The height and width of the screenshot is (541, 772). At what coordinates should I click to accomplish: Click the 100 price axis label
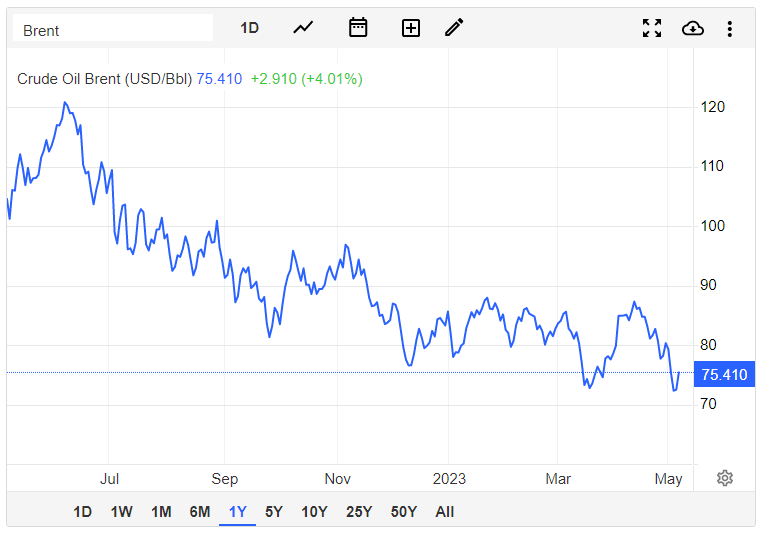tap(712, 226)
